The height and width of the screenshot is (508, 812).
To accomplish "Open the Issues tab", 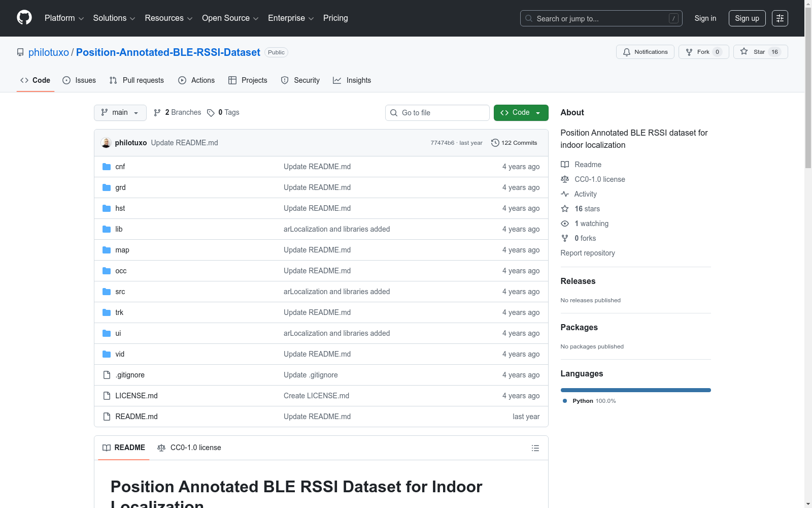I will coord(79,80).
